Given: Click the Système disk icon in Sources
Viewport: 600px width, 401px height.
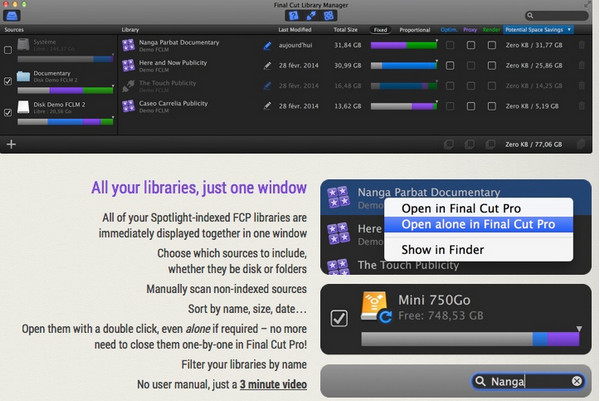Looking at the screenshot, I should click(x=23, y=44).
